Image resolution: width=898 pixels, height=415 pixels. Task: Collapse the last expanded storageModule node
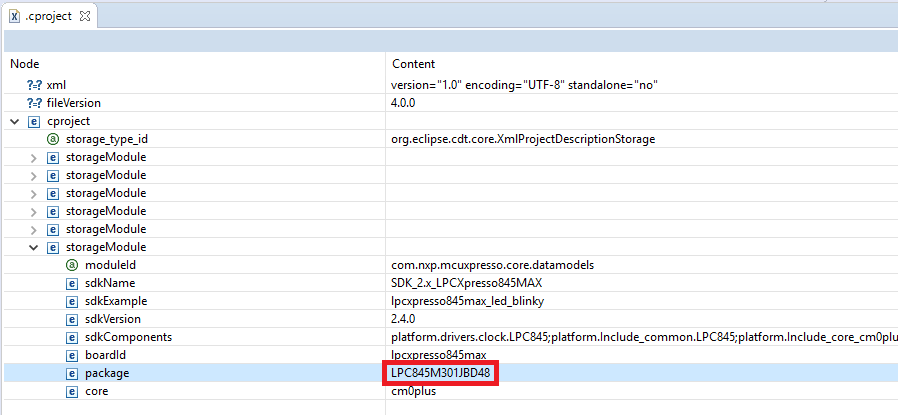[x=33, y=247]
